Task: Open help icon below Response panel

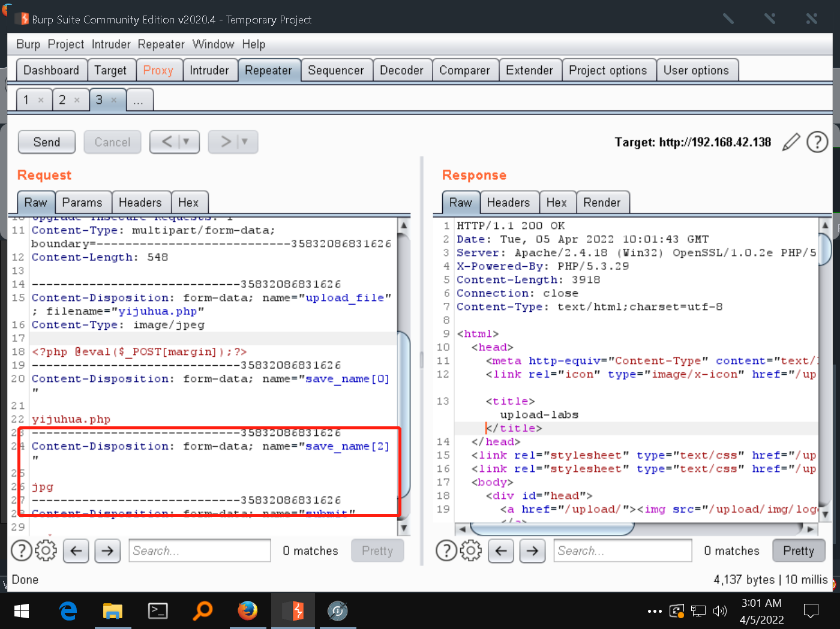Action: click(x=446, y=550)
